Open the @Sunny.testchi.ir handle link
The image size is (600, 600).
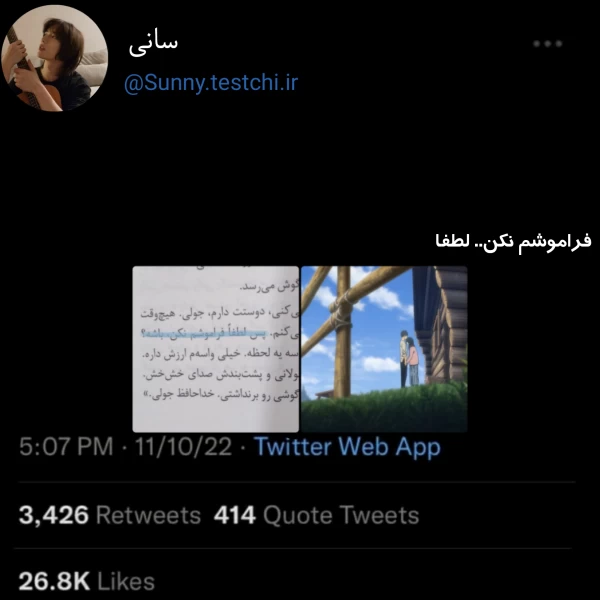pyautogui.click(x=211, y=83)
